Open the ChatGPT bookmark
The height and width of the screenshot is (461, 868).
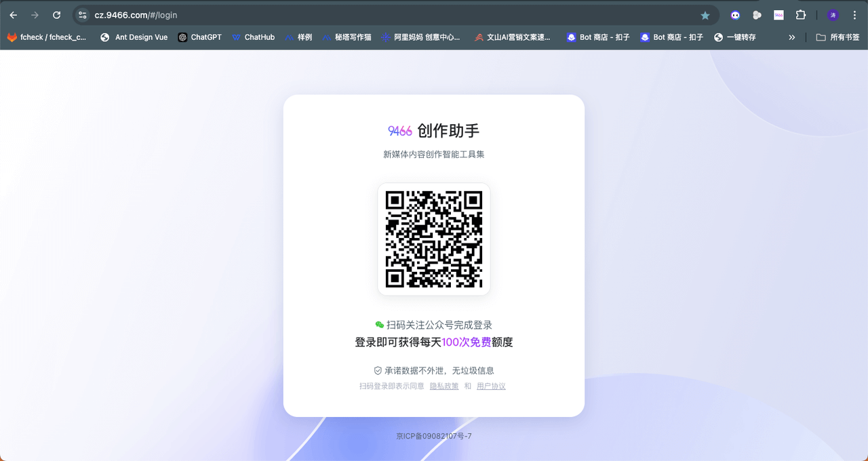[x=199, y=37]
